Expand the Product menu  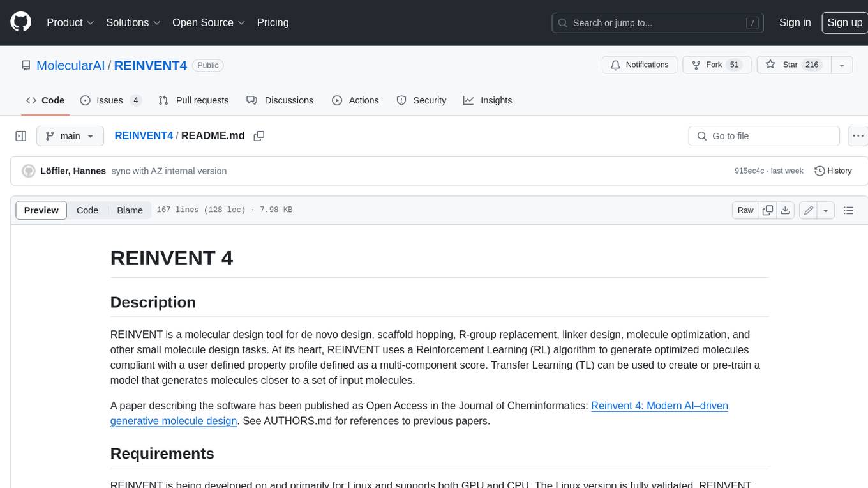pos(70,22)
